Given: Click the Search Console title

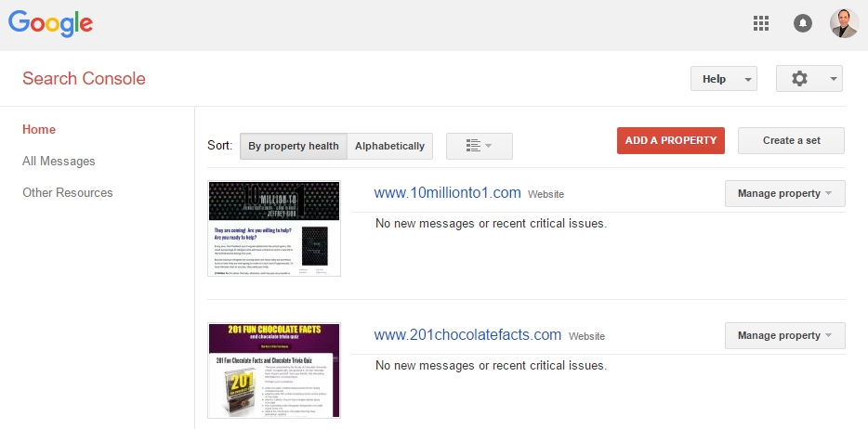Looking at the screenshot, I should pos(84,79).
